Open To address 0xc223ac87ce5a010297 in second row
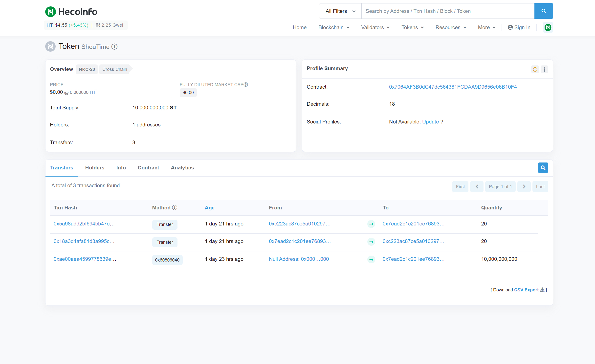The image size is (595, 364). (413, 241)
